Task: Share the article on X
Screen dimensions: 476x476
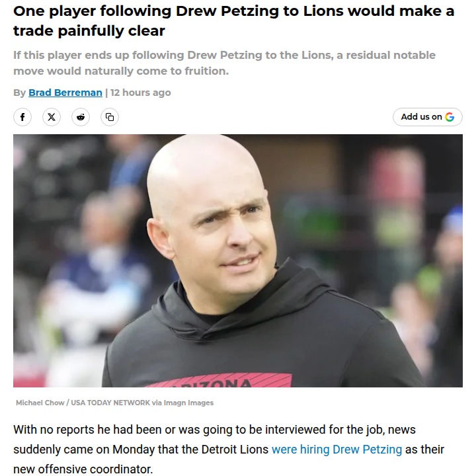Action: point(52,117)
